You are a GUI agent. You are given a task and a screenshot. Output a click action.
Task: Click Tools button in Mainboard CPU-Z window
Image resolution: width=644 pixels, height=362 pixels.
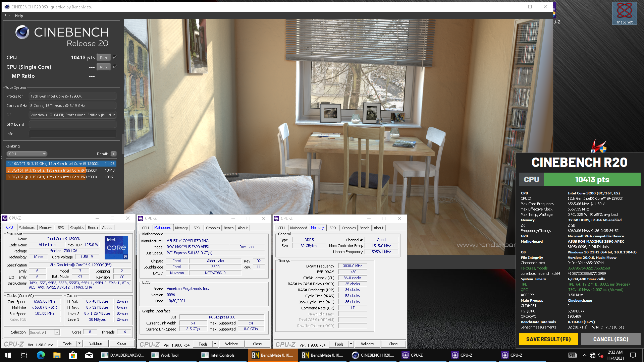pos(203,344)
